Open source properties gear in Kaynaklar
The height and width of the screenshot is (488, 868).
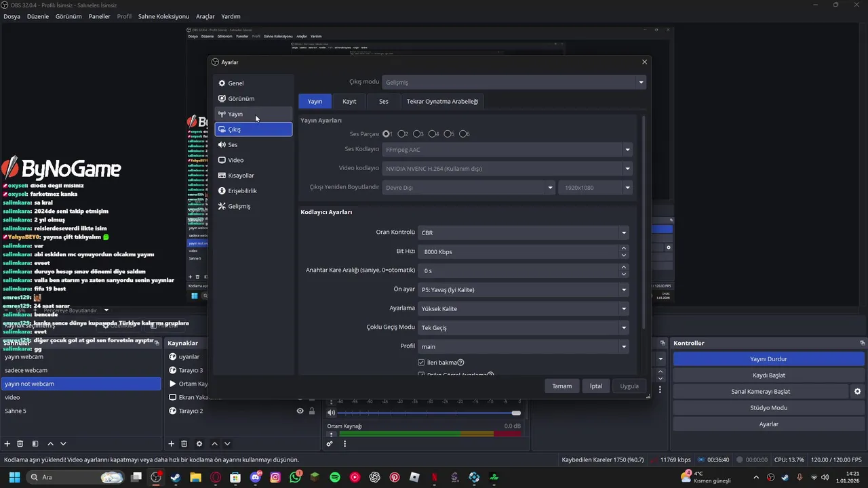(x=199, y=444)
